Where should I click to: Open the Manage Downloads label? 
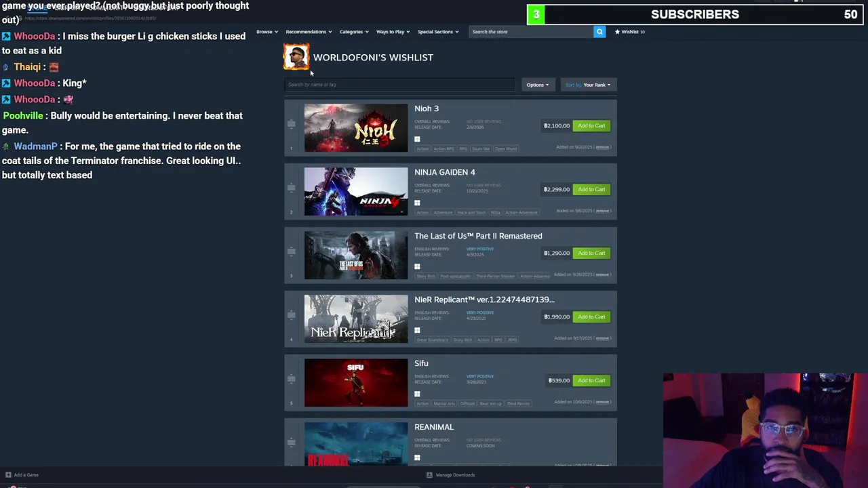point(455,475)
